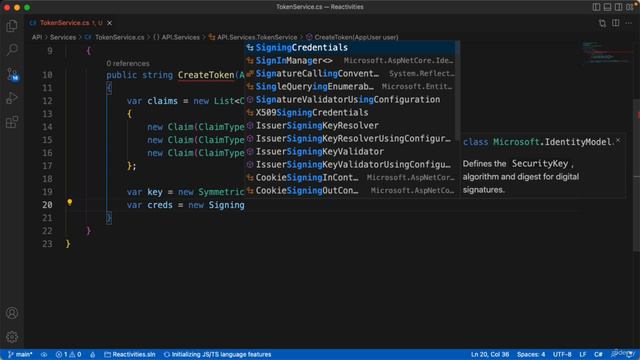
Task: Open the Run and Debug view
Action: click(x=12, y=98)
